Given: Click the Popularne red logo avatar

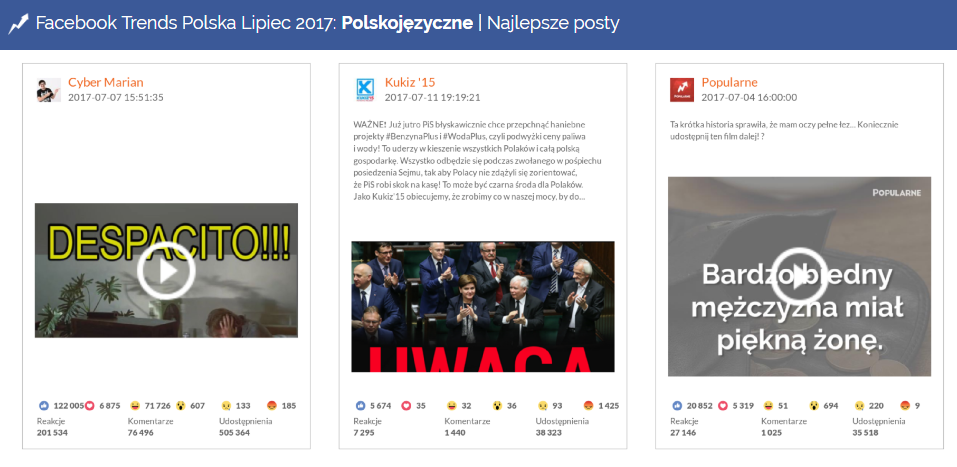Looking at the screenshot, I should coord(682,90).
